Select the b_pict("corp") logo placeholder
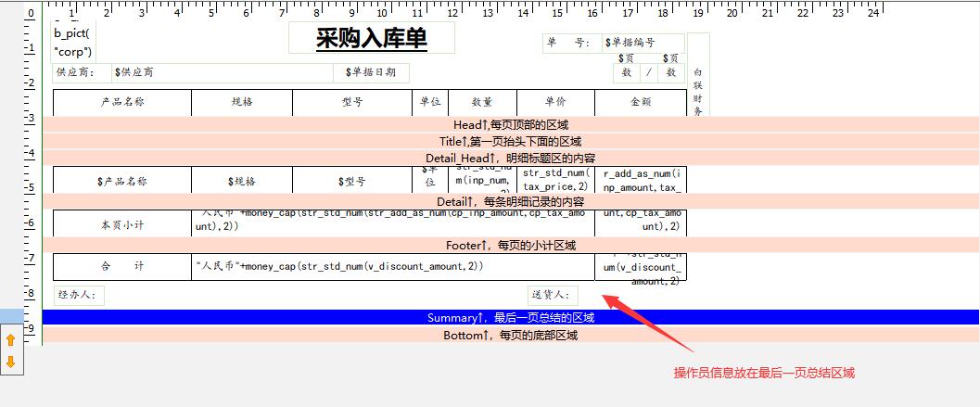Image resolution: width=980 pixels, height=407 pixels. [x=72, y=43]
